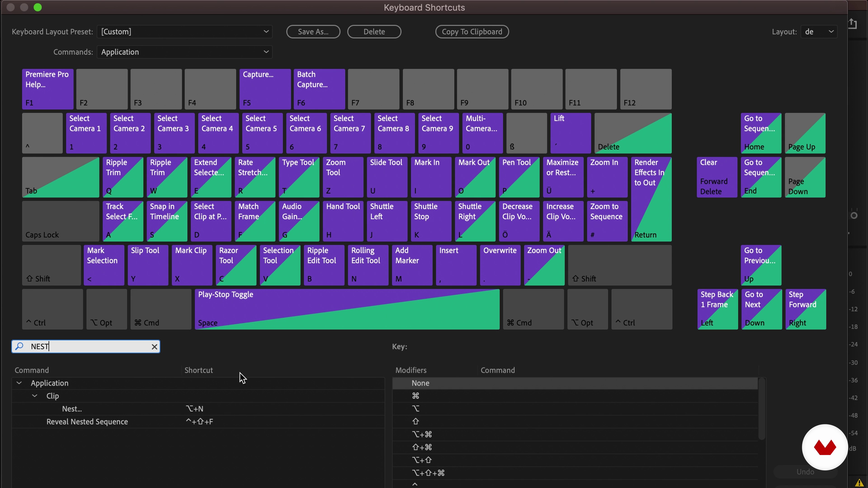The image size is (868, 488).
Task: Click the Type Tool T key
Action: click(299, 177)
